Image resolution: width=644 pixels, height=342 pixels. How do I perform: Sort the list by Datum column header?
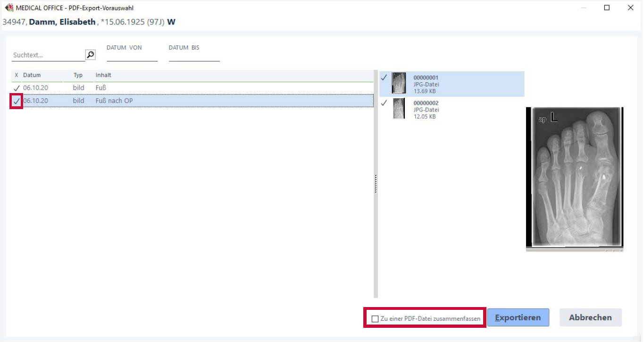(32, 75)
